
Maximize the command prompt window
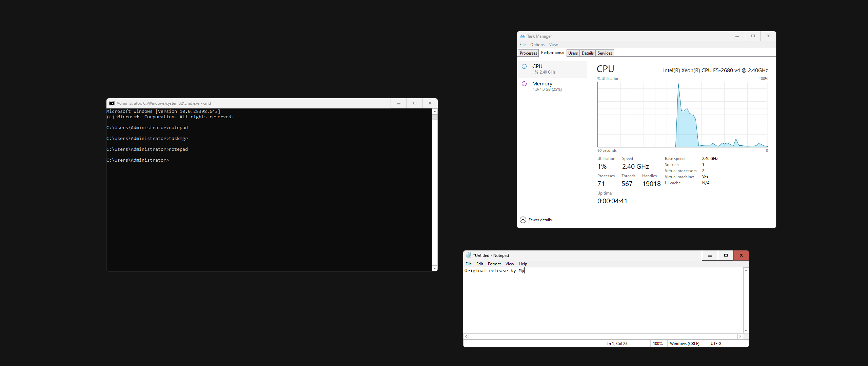click(414, 103)
